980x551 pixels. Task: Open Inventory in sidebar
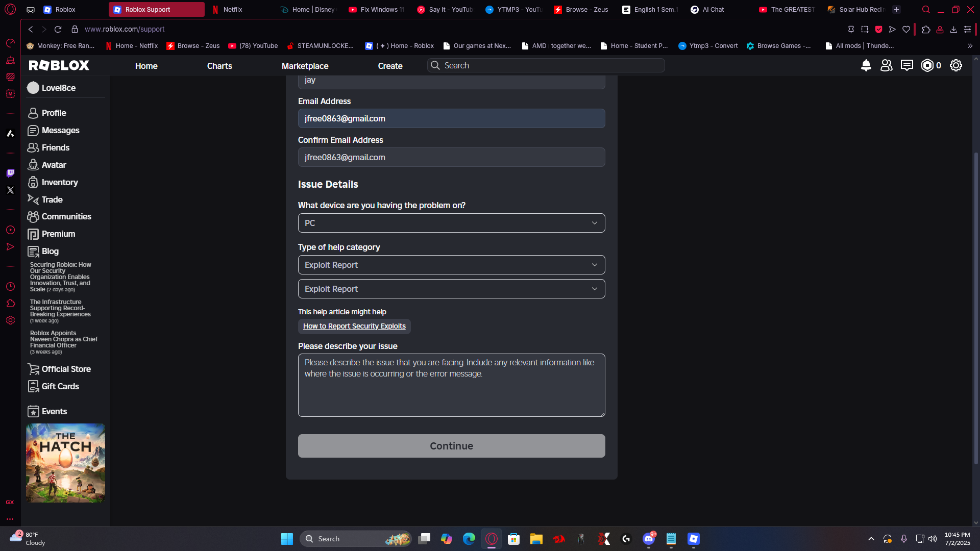click(x=60, y=182)
